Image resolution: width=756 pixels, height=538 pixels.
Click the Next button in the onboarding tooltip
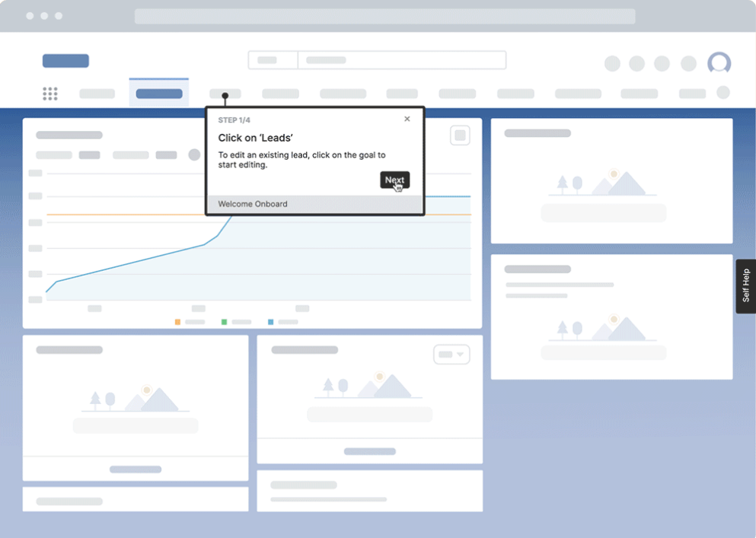tap(394, 180)
